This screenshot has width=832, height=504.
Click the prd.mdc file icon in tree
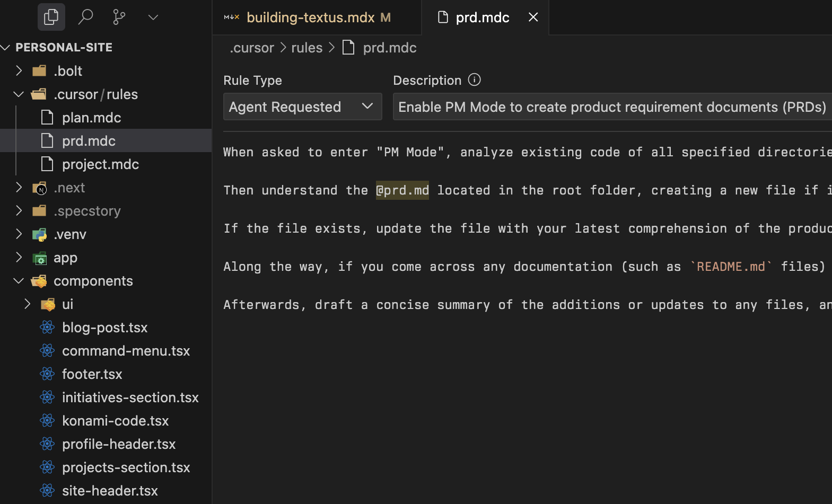(x=47, y=140)
